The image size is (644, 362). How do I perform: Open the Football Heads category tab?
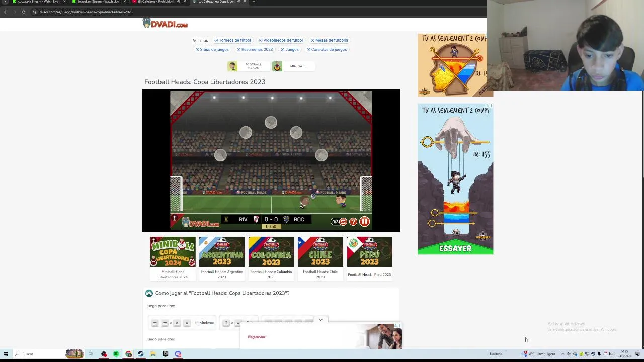[248, 66]
